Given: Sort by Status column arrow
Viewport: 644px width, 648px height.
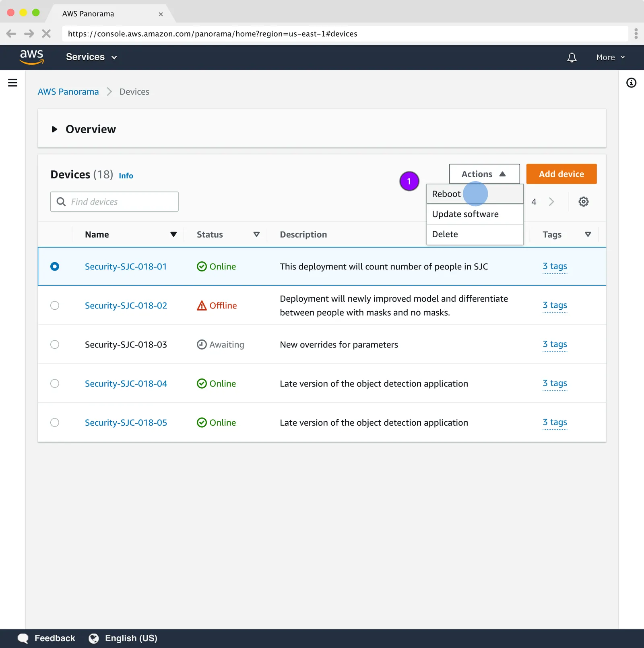Looking at the screenshot, I should [x=256, y=234].
